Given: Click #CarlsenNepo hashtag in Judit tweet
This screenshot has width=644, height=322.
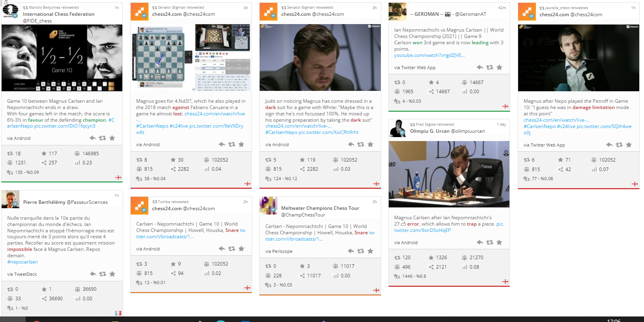Looking at the screenshot, I should pos(281,132).
